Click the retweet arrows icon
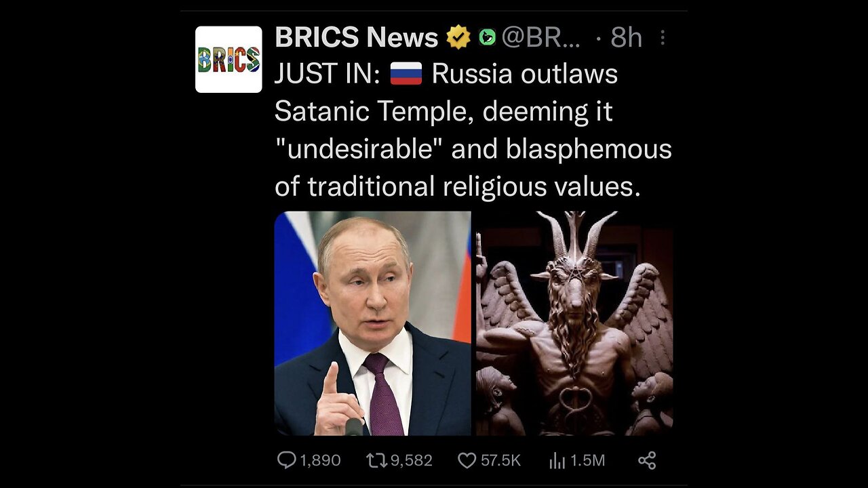Image resolution: width=868 pixels, height=488 pixels. (376, 461)
